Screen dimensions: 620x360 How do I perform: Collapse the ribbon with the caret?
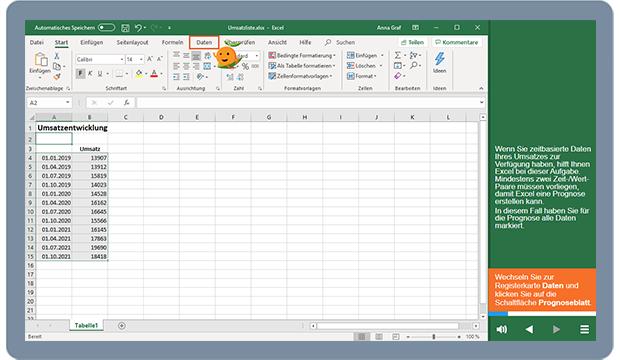tap(481, 88)
